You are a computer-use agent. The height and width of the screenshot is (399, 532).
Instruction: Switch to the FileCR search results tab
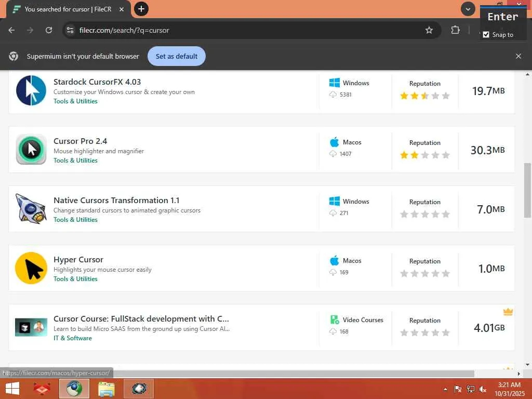[67, 9]
